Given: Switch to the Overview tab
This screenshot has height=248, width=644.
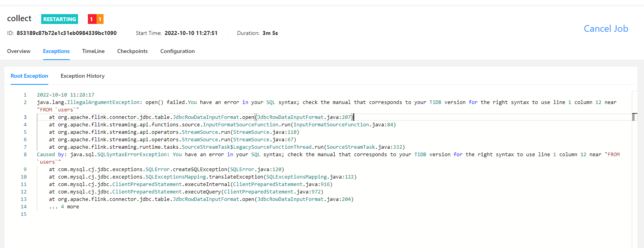Looking at the screenshot, I should click(x=19, y=51).
